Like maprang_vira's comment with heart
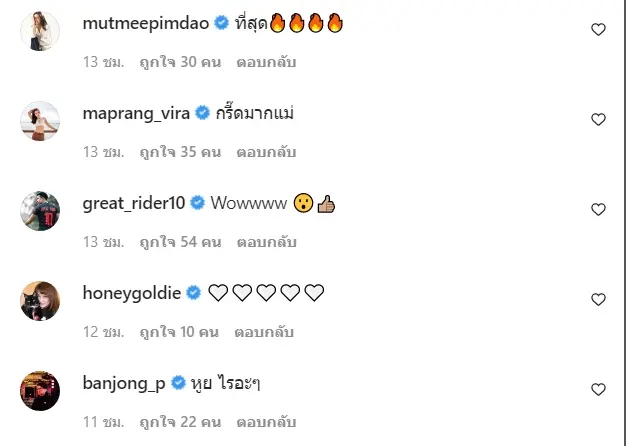This screenshot has width=626, height=446. (x=598, y=120)
